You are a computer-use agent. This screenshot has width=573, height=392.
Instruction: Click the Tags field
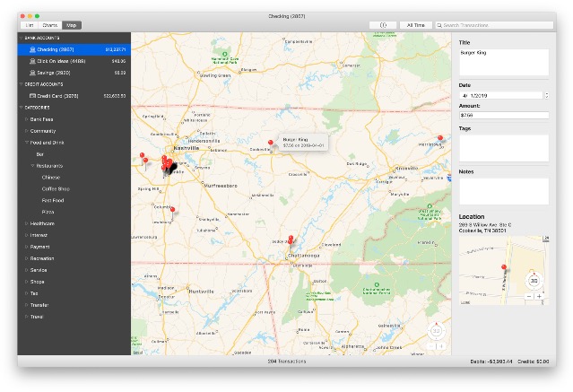(504, 148)
